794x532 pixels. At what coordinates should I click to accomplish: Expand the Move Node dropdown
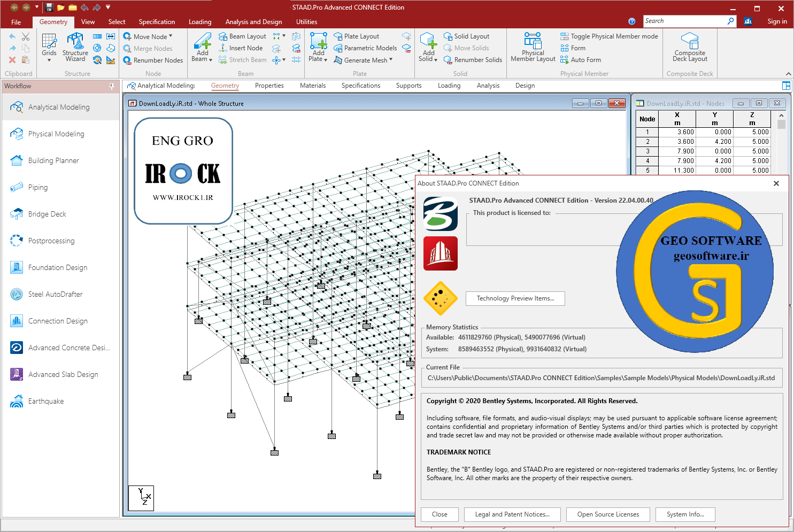pyautogui.click(x=171, y=36)
